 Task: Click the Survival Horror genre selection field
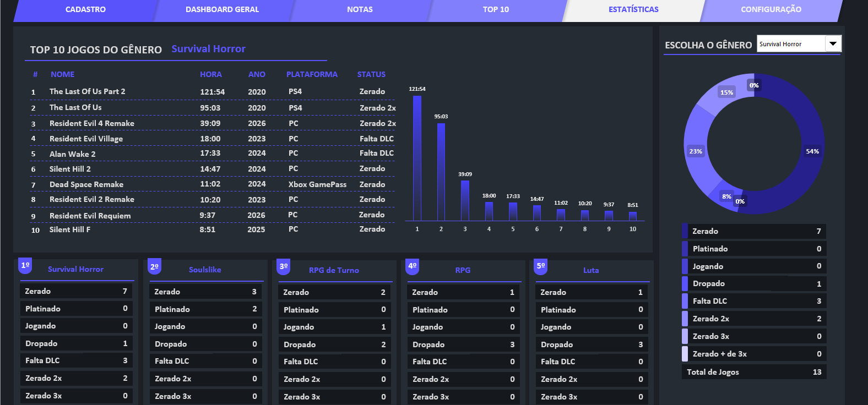coord(791,44)
